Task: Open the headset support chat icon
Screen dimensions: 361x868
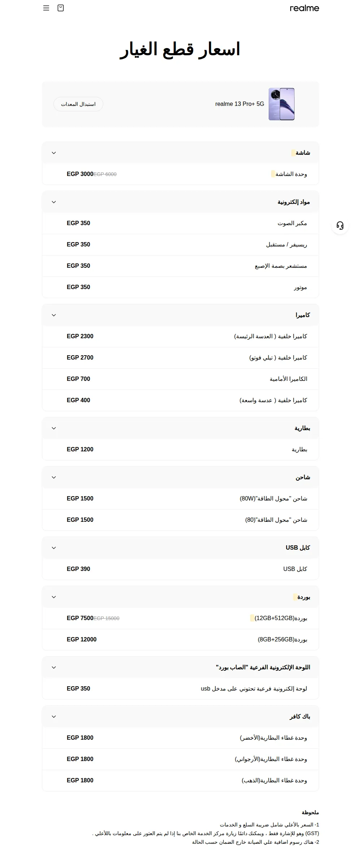Action: [x=340, y=225]
